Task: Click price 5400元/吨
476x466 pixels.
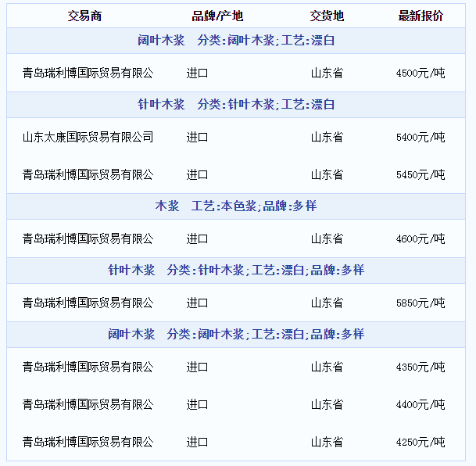Action: (x=421, y=137)
